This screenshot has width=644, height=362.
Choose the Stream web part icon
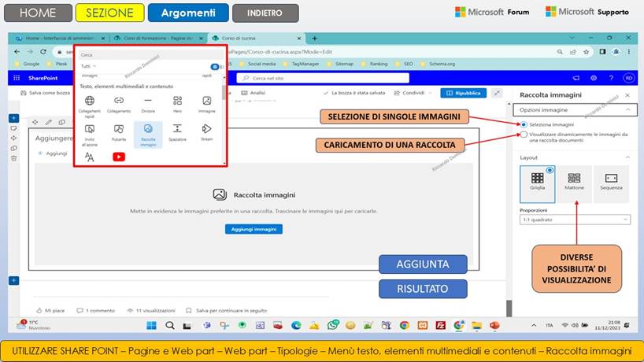coord(206,128)
